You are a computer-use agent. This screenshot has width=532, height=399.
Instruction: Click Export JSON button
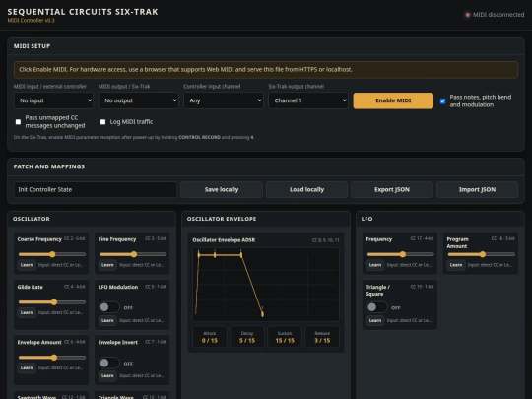[392, 190]
